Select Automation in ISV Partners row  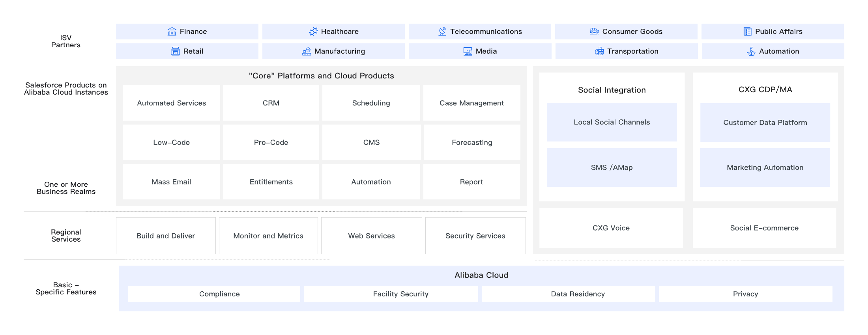pos(779,51)
